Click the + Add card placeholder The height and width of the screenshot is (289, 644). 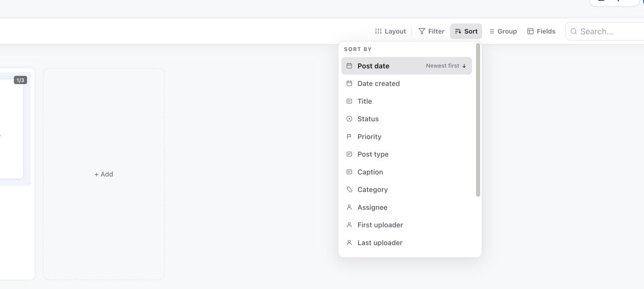click(x=104, y=174)
